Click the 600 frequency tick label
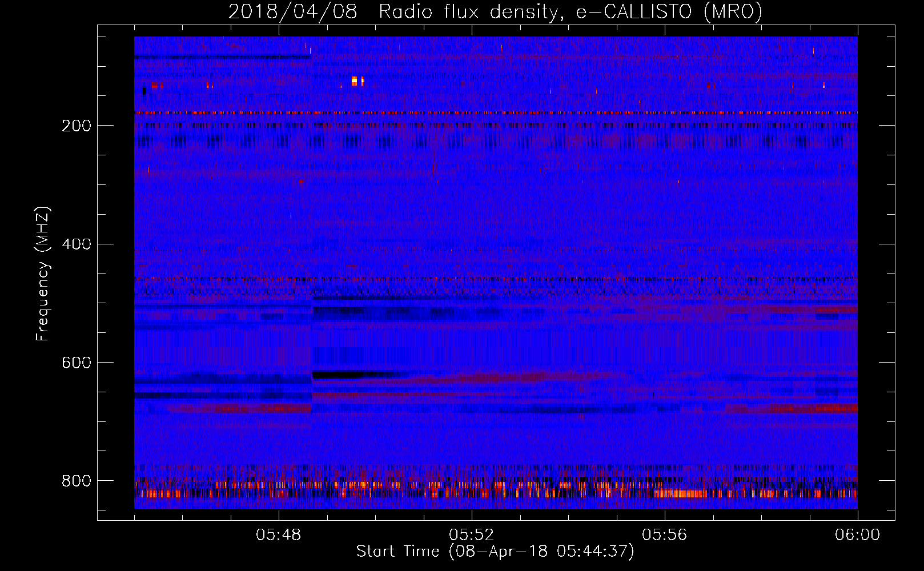 click(77, 363)
